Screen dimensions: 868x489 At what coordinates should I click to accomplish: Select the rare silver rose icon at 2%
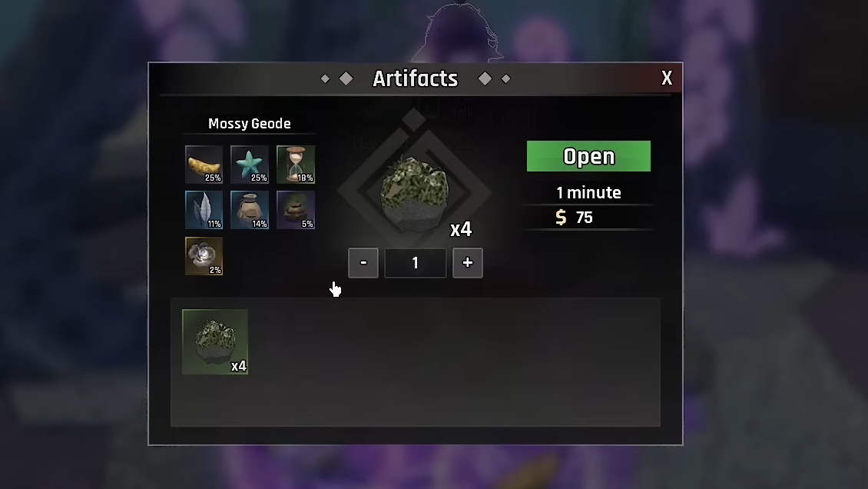[204, 256]
